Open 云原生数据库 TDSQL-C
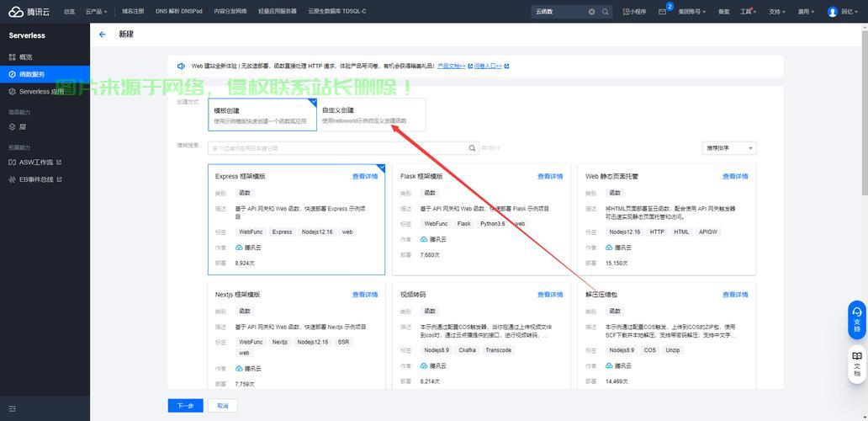 337,12
